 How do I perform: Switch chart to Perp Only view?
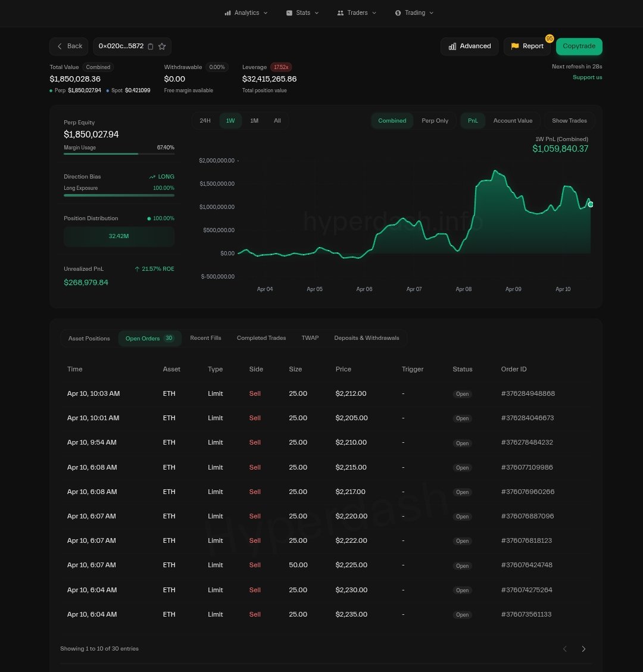point(435,121)
